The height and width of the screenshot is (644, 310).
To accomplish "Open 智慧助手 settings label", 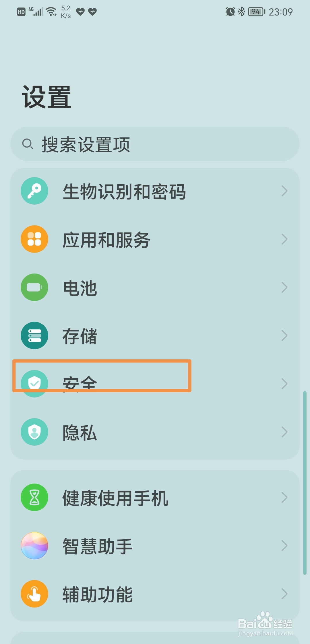I will click(x=98, y=546).
